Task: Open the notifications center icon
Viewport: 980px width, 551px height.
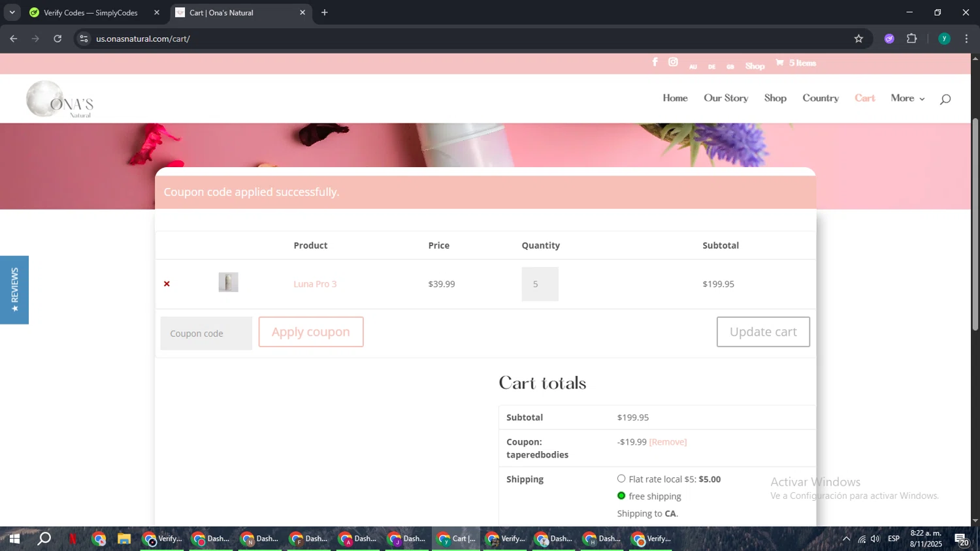Action: click(962, 539)
